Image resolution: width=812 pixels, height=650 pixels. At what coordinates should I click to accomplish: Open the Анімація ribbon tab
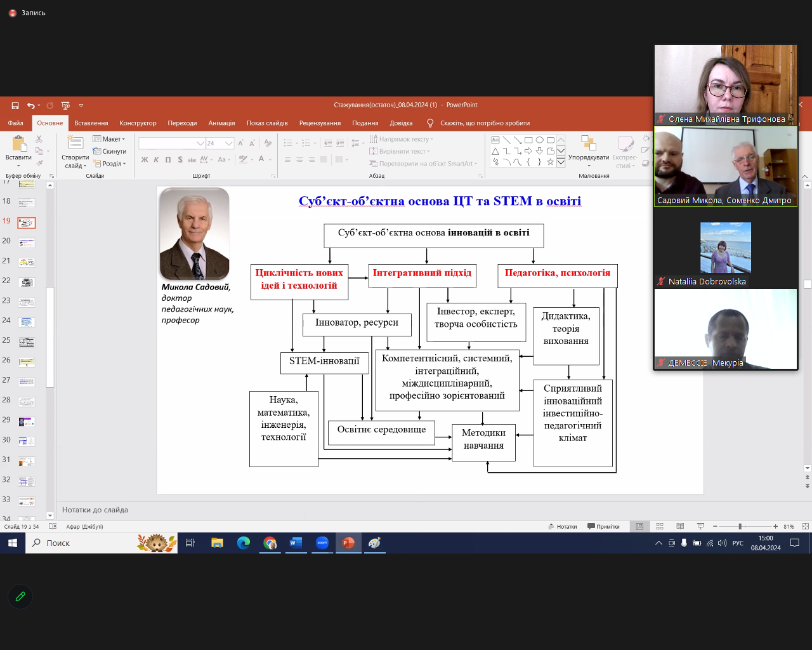(221, 123)
